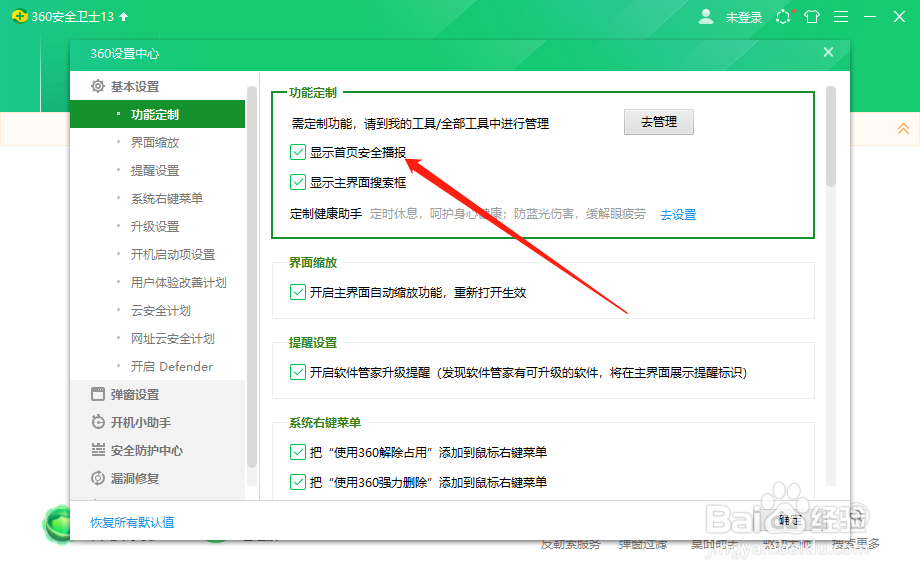Uncheck 显示首页安全播报
Viewport: 920px width, 580px height.
click(298, 151)
